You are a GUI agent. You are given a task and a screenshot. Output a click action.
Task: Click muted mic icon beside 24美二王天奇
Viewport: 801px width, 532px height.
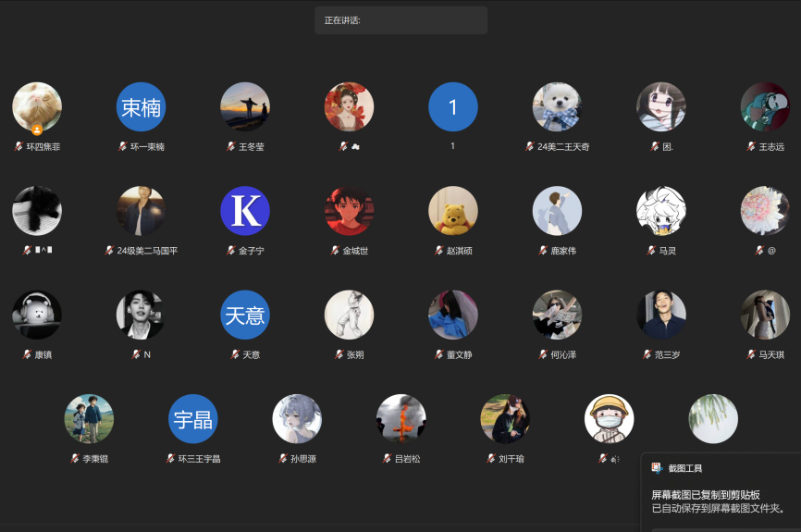tap(530, 147)
